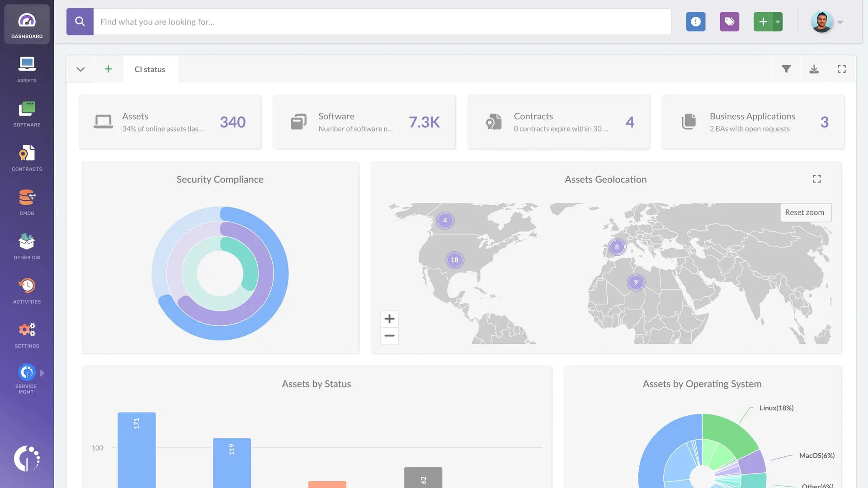Open the CMDB sidebar item
The image size is (868, 488).
[x=27, y=202]
